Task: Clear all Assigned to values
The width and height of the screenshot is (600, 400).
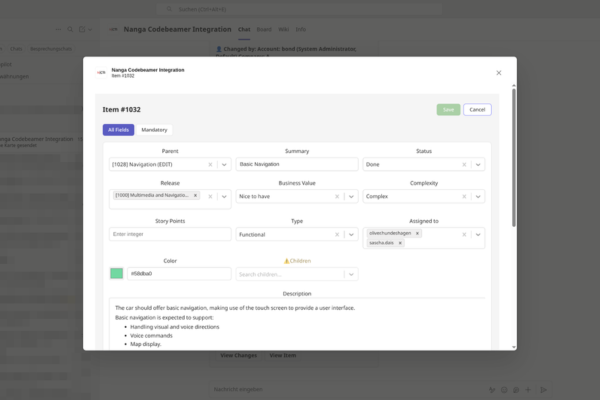Action: click(464, 235)
